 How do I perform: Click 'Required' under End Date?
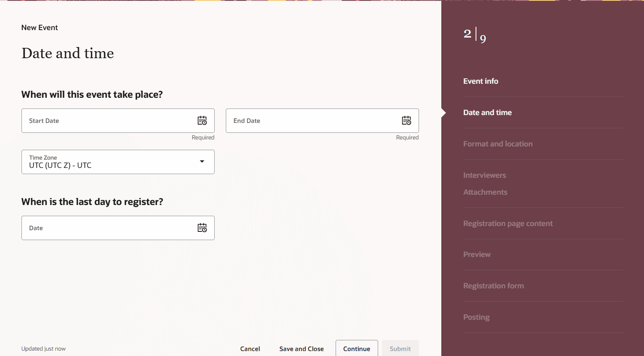coord(407,137)
